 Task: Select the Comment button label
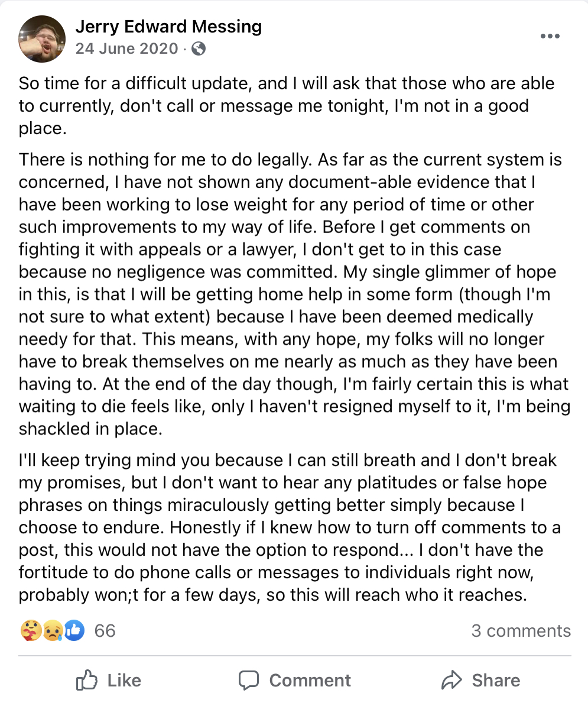pos(310,681)
